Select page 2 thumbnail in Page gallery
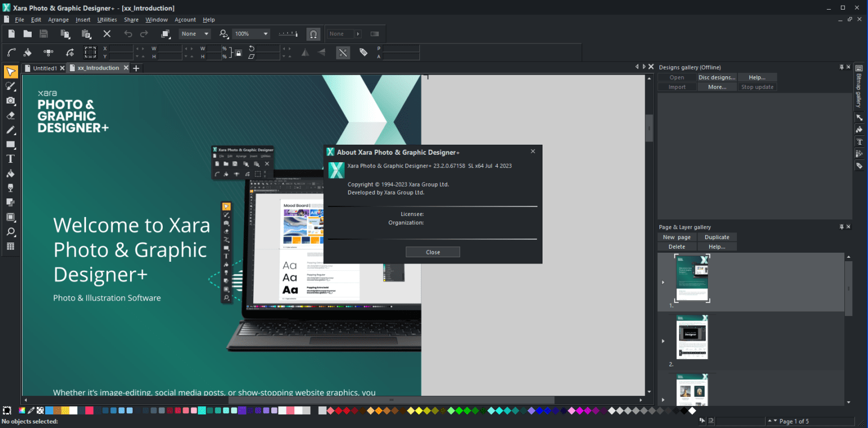868x428 pixels. click(x=692, y=338)
